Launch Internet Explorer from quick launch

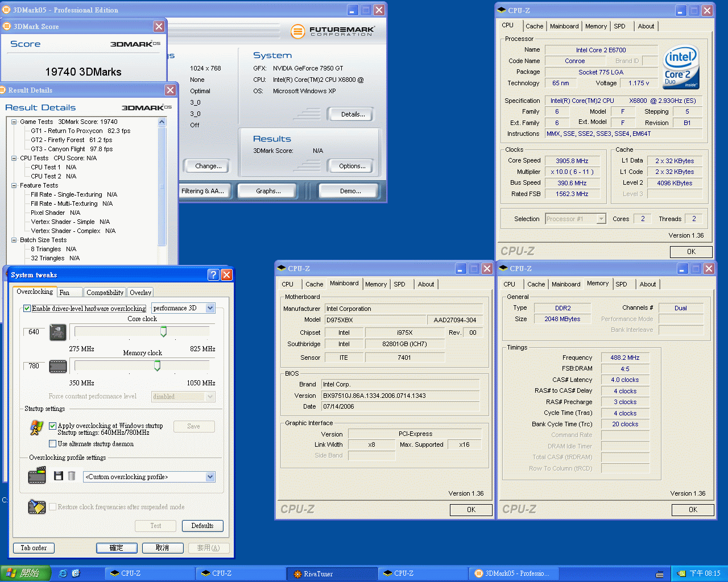[x=63, y=573]
